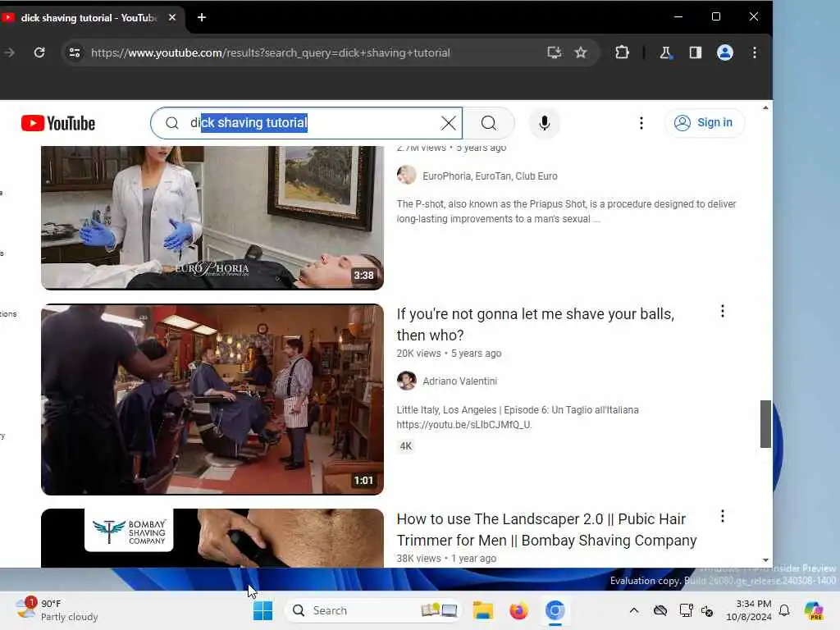Image resolution: width=840 pixels, height=630 pixels.
Task: Open the weather widget showing 90°F
Action: click(57, 610)
